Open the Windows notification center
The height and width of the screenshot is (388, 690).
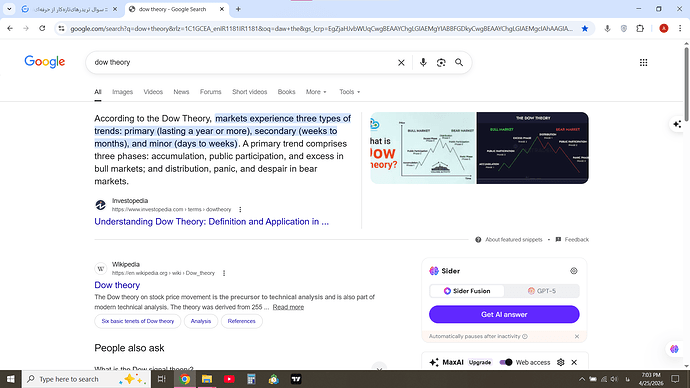click(675, 379)
